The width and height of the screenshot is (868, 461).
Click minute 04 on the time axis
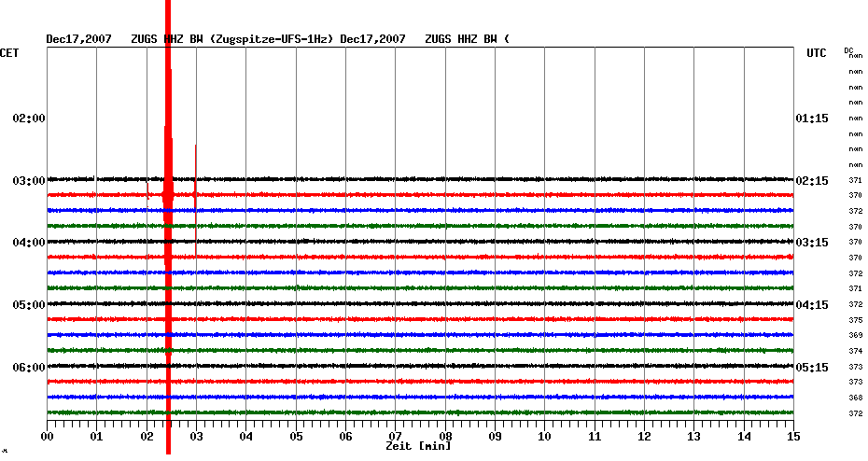pos(246,437)
